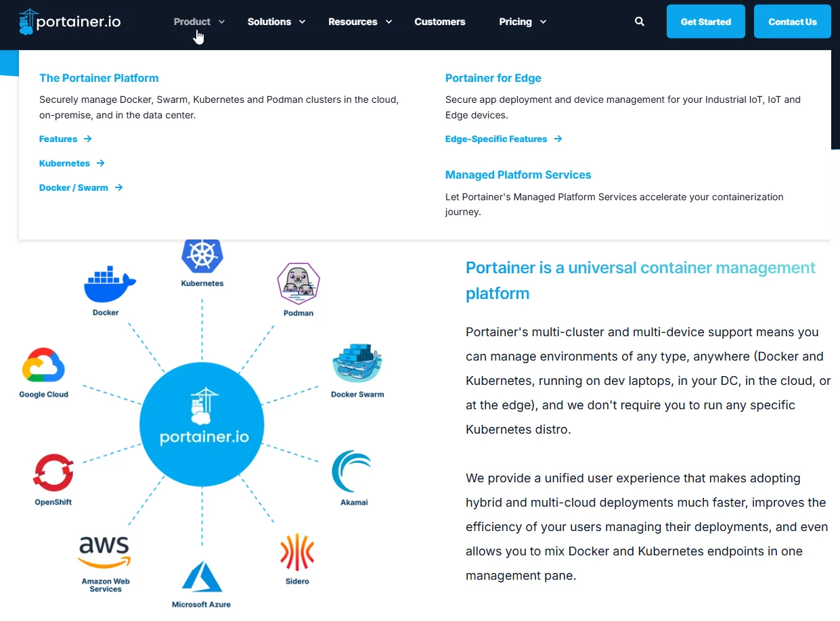Click the central portainer.io circle logo
Screen dimensions: 840x621
pyautogui.click(x=202, y=425)
